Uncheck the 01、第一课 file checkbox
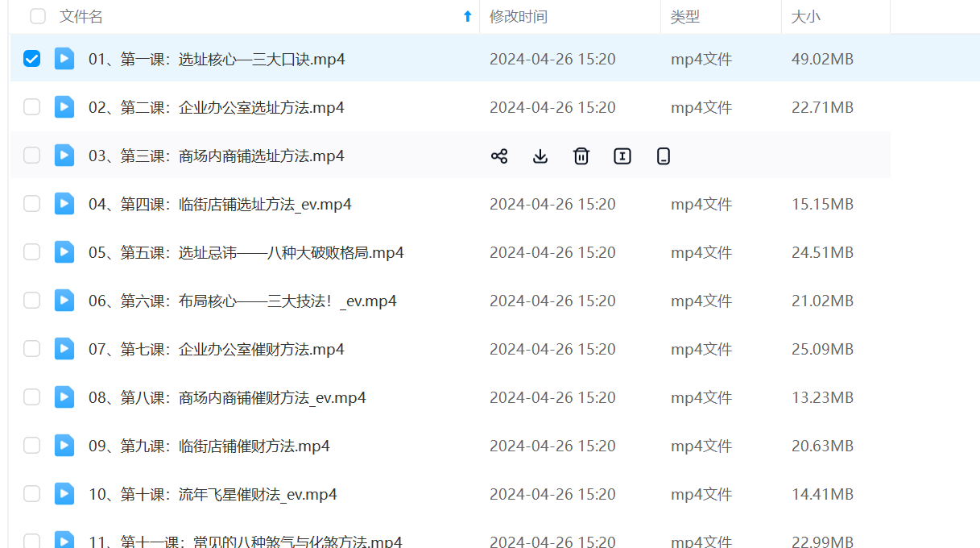 (x=31, y=59)
